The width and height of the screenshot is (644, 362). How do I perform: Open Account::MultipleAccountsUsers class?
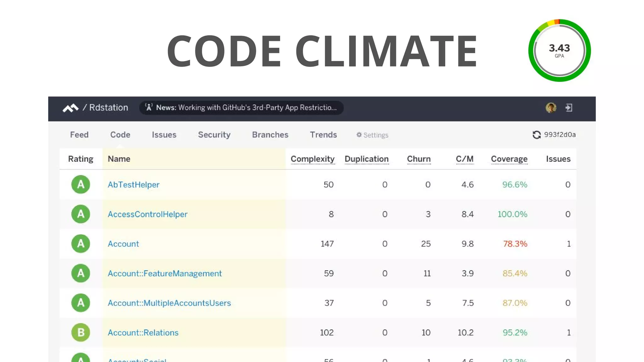pos(169,303)
